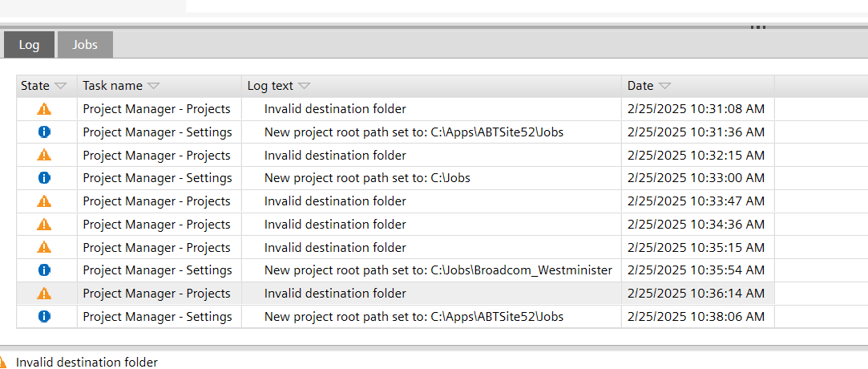Open Log text column filter dropdown

click(304, 86)
